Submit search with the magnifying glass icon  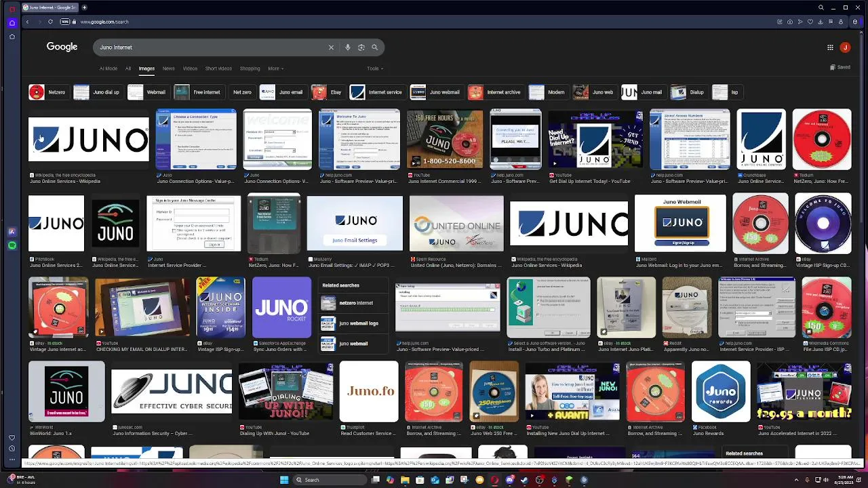click(x=374, y=47)
